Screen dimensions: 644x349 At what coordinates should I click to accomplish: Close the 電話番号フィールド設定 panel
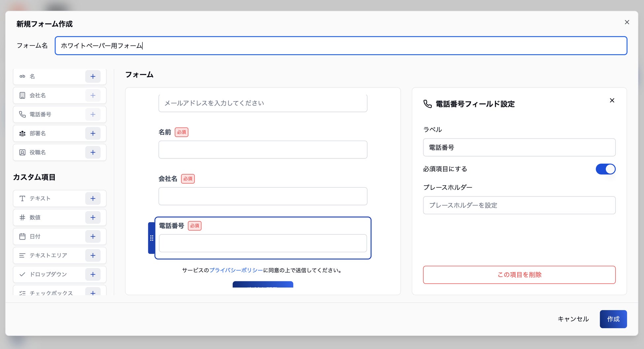(x=612, y=100)
